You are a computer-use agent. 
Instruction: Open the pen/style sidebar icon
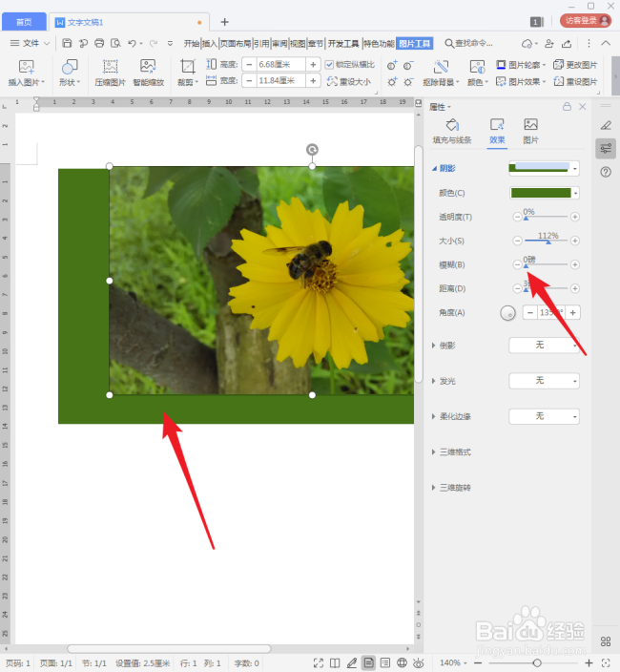click(x=606, y=125)
